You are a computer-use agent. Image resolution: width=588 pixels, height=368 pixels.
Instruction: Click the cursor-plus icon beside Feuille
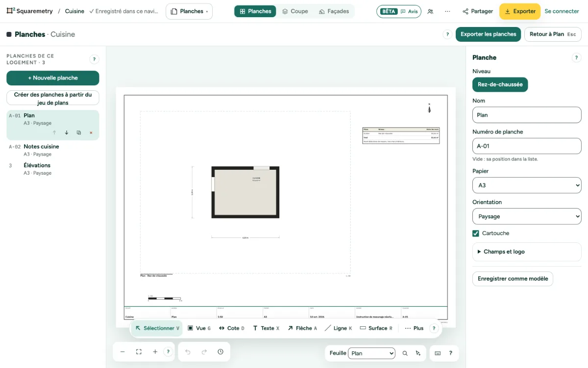pyautogui.click(x=418, y=353)
